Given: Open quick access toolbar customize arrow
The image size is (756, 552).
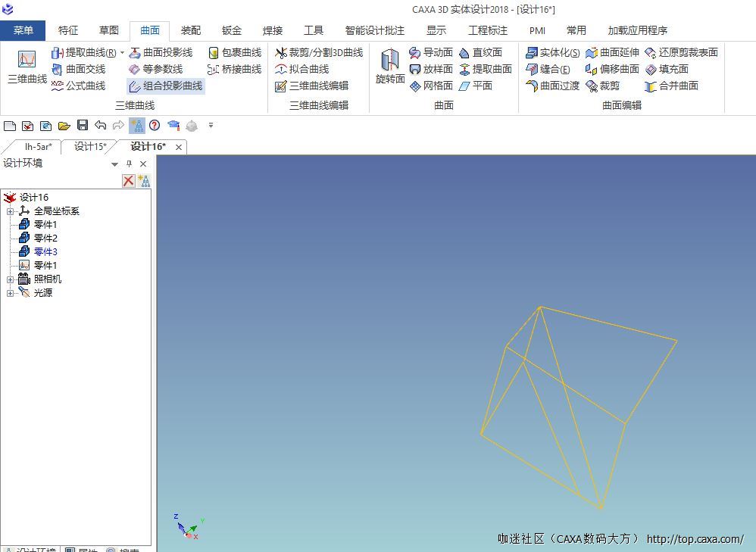Looking at the screenshot, I should pyautogui.click(x=211, y=126).
